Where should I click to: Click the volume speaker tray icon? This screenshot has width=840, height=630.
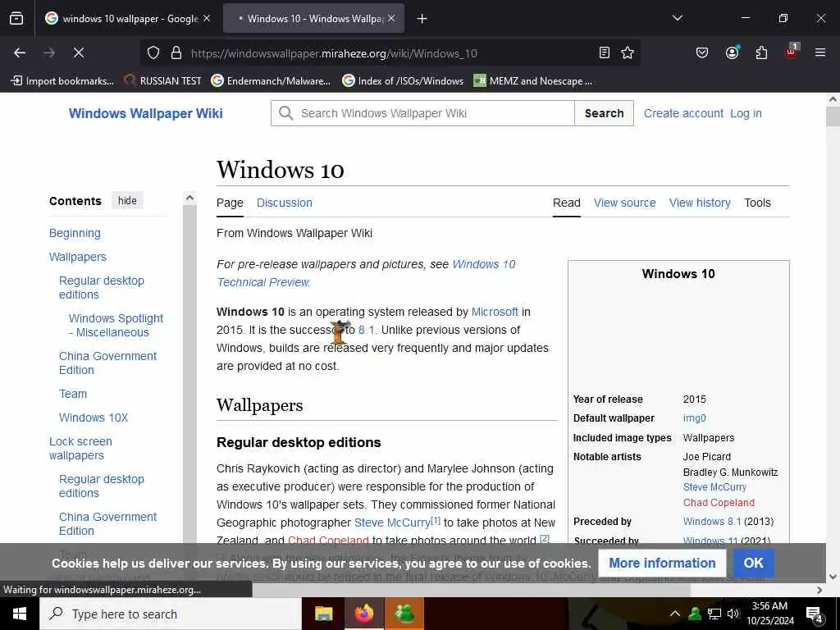point(733,614)
